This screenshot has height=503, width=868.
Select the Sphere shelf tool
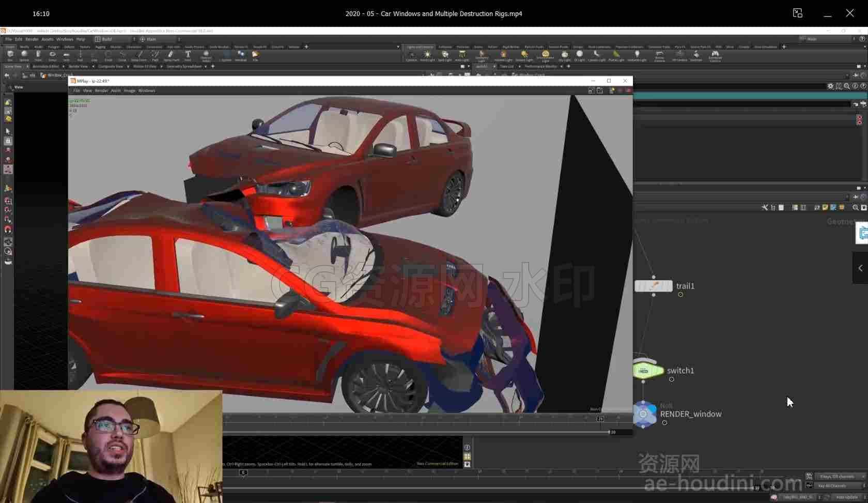click(x=24, y=55)
